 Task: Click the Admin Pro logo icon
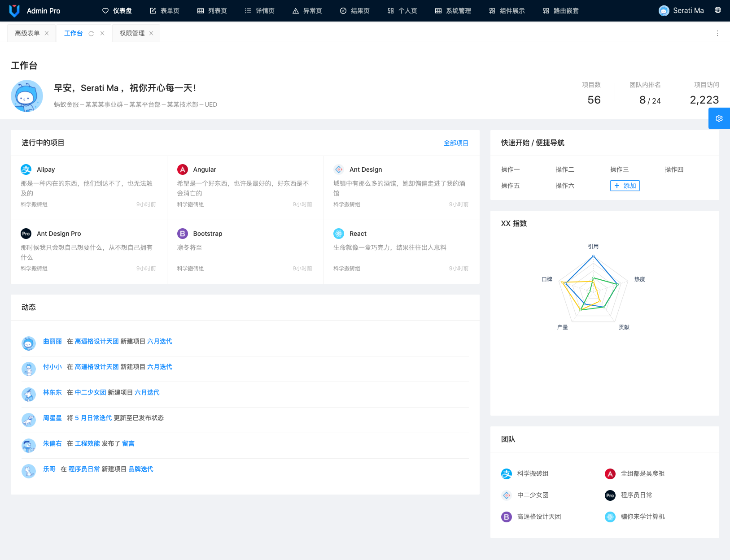coord(14,11)
